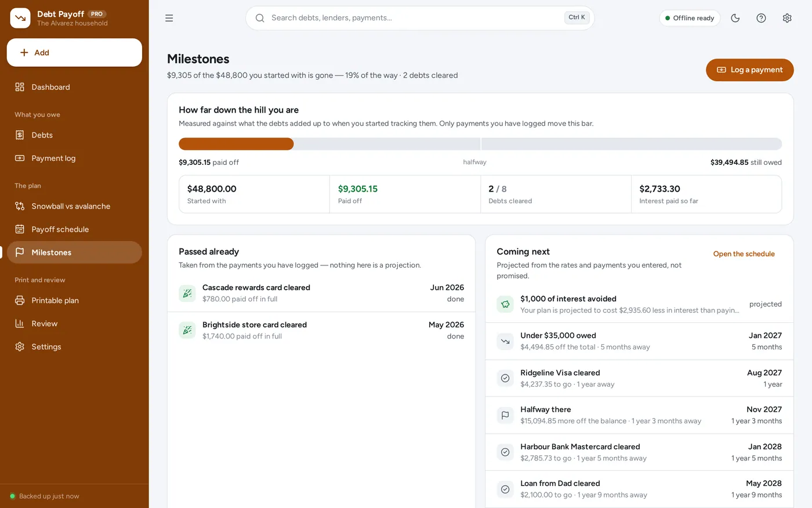Click the Debt Payoff logo icon
Viewport: 812px width, 508px height.
pos(20,18)
